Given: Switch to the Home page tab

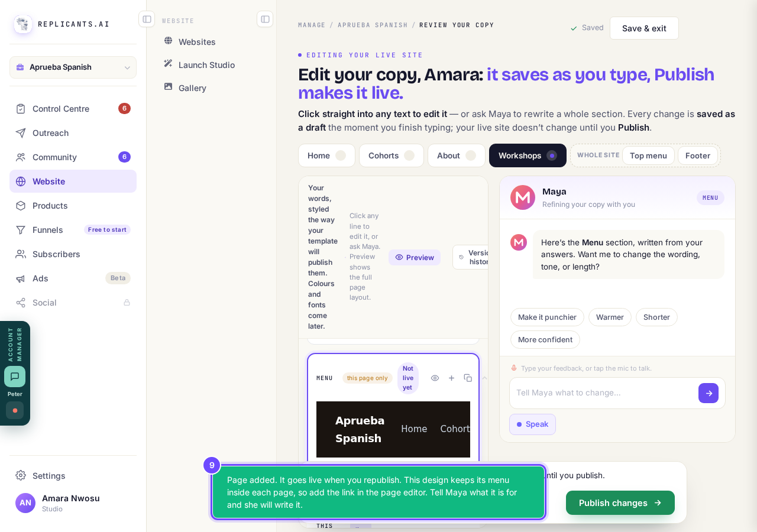Looking at the screenshot, I should (x=326, y=155).
